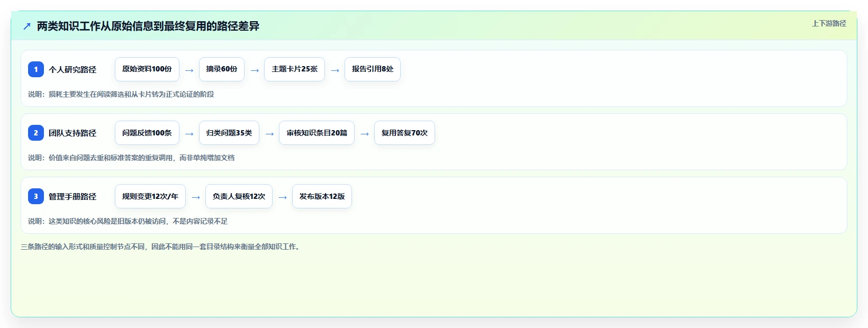Click the 摘录60份 step box
The image size is (868, 328).
pos(222,69)
